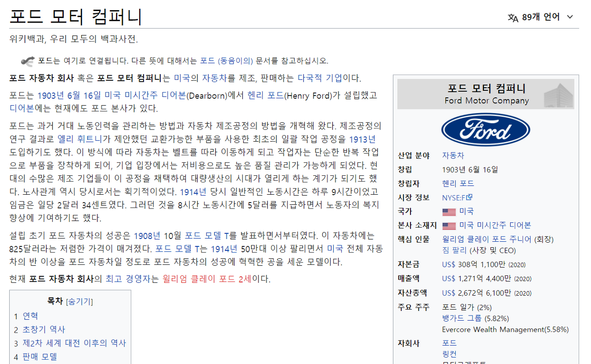
Task: Click the 포드 일가 (2%) text
Action: (467, 307)
